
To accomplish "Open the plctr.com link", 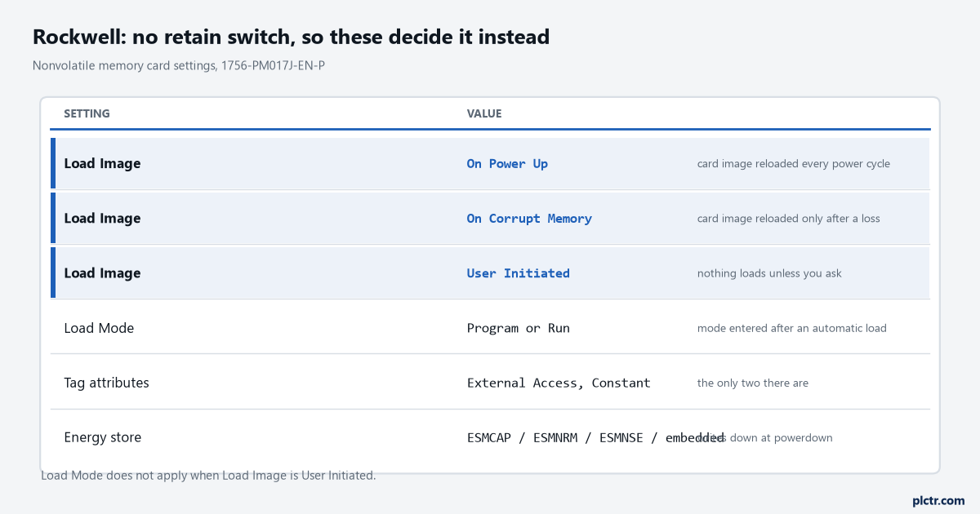I will click(938, 500).
